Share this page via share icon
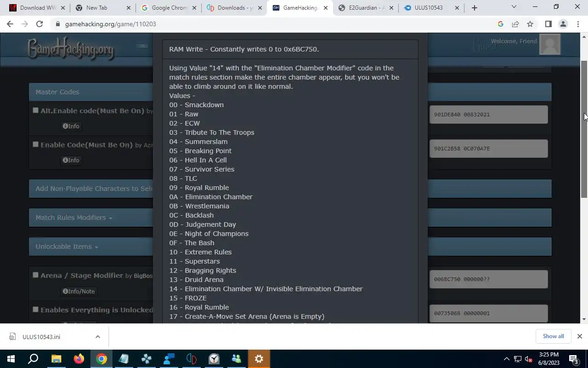The image size is (588, 368). (515, 24)
